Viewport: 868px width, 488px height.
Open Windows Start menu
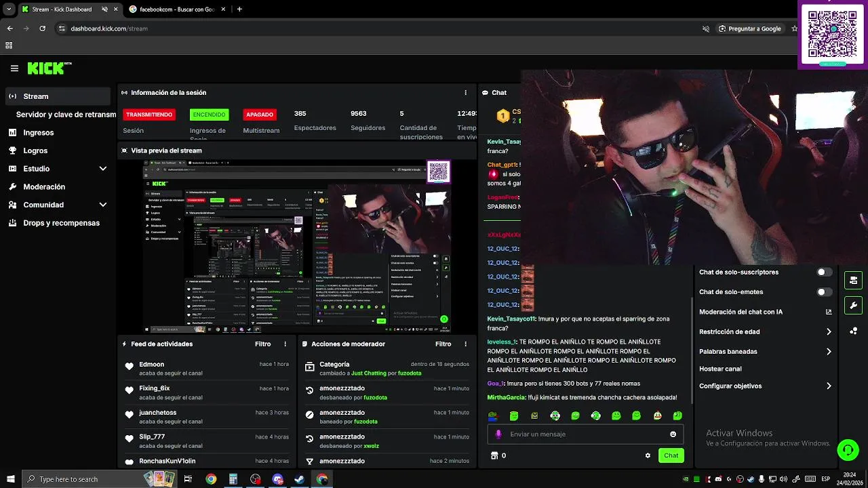[x=10, y=479]
